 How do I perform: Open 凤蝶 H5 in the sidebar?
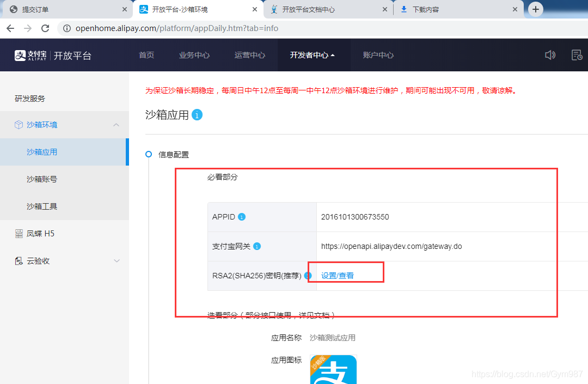(x=64, y=234)
